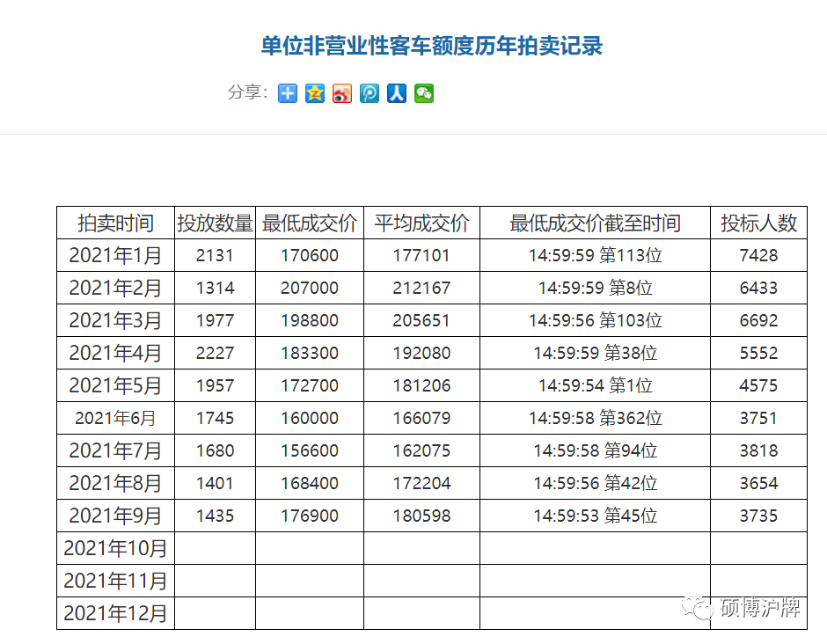Click the 拍卖时间 column header
The image size is (827, 644).
pos(115,223)
